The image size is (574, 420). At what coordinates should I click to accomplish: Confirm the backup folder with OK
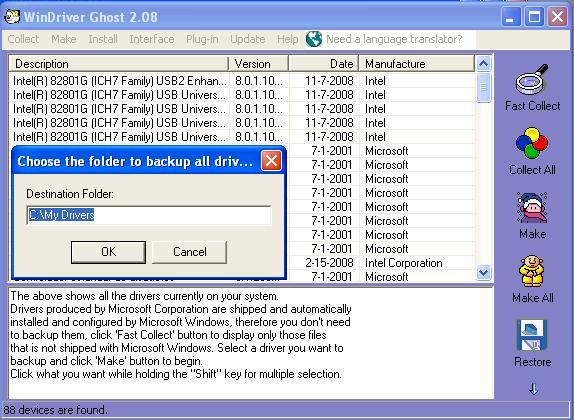tap(108, 252)
